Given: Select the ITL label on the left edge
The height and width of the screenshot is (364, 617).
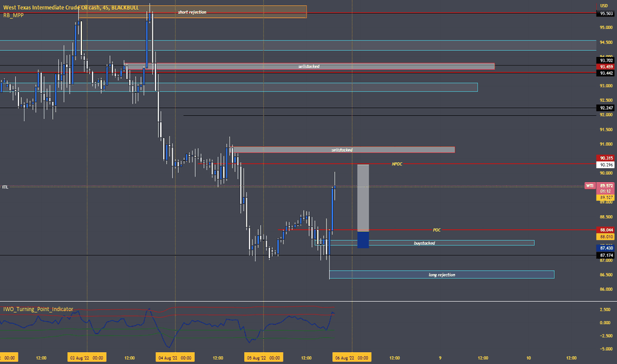Looking at the screenshot, I should [x=5, y=187].
